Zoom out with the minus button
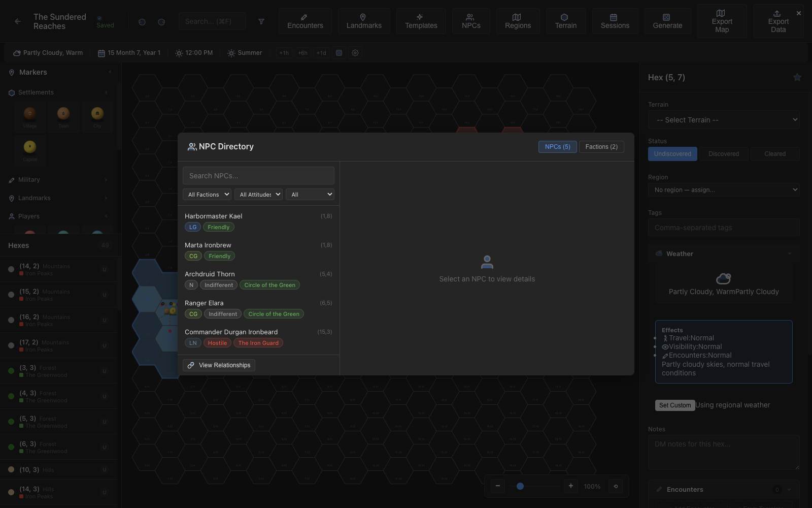 pyautogui.click(x=498, y=486)
